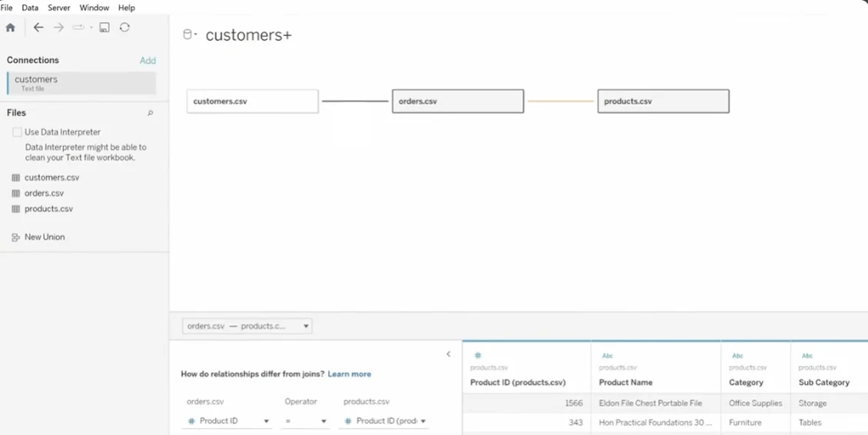
Task: Open the Data menu
Action: 30,8
